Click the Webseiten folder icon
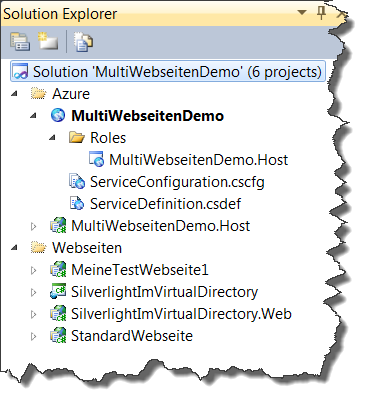The height and width of the screenshot is (408, 370). [38, 248]
